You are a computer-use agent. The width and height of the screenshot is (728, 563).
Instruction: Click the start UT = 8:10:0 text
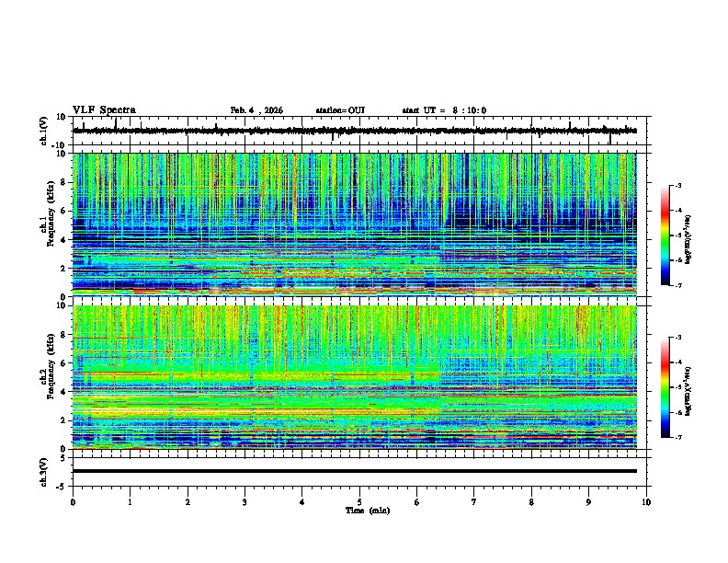pyautogui.click(x=444, y=110)
